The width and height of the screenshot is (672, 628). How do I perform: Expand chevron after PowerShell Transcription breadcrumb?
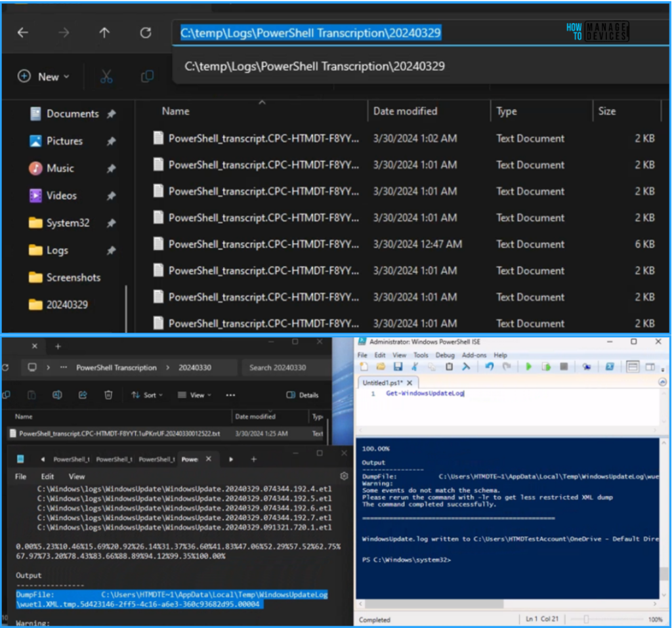[167, 367]
